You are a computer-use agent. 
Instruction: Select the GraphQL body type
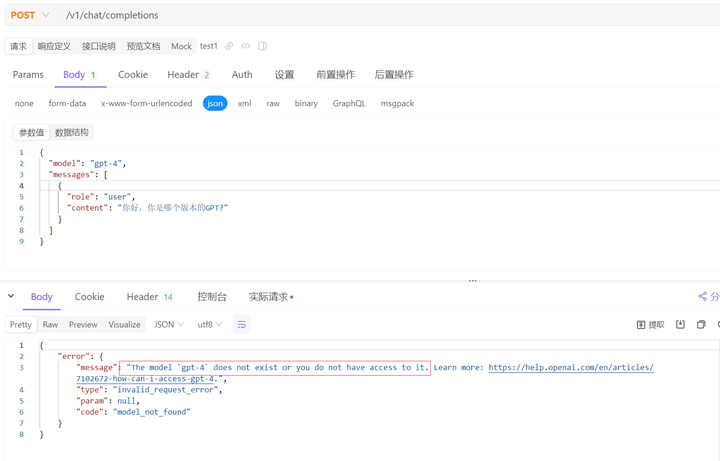349,104
